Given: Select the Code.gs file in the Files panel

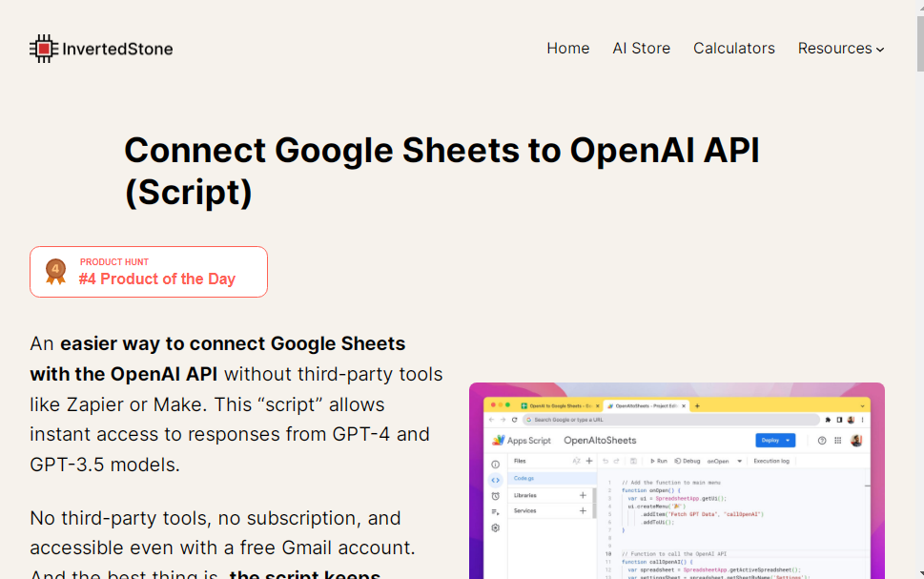Looking at the screenshot, I should [x=524, y=478].
